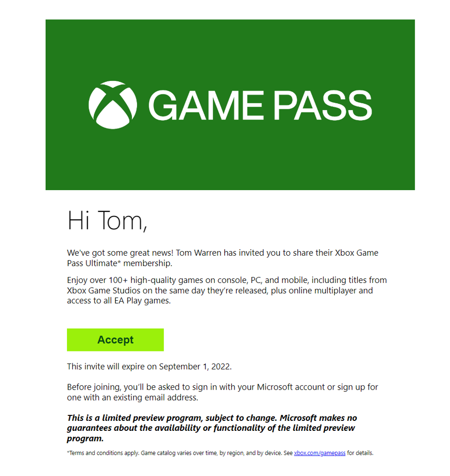Click the "*Terms and conditions apply" footnote
Screen dimensions: 450x476
click(x=103, y=453)
